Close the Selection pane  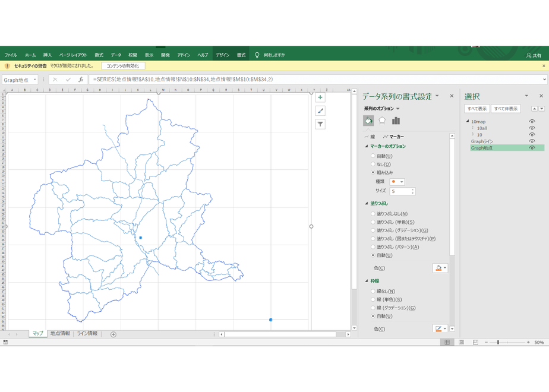[x=541, y=96]
